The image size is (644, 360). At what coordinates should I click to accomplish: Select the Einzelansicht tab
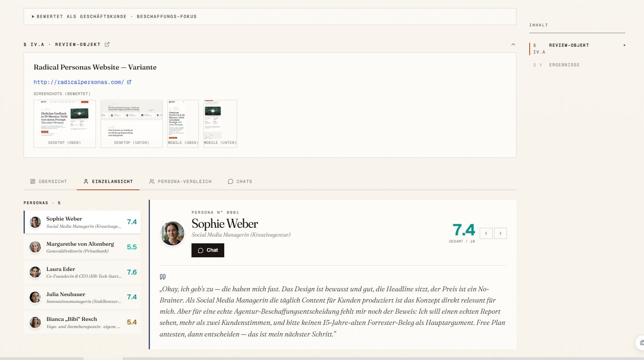(108, 181)
